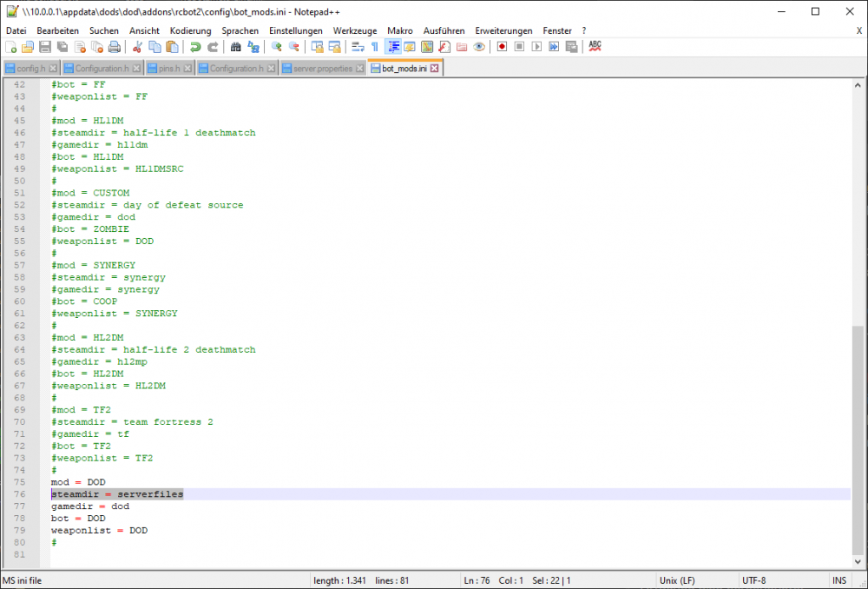The image size is (868, 589).
Task: Click the MS ini file status label
Action: (23, 580)
